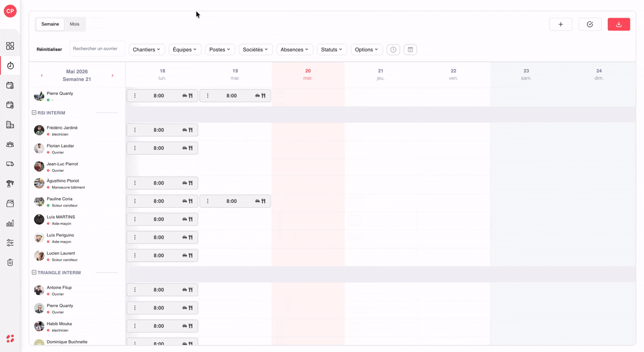Open the buildings icon in sidebar
The width and height of the screenshot is (644, 352).
[x=10, y=124]
